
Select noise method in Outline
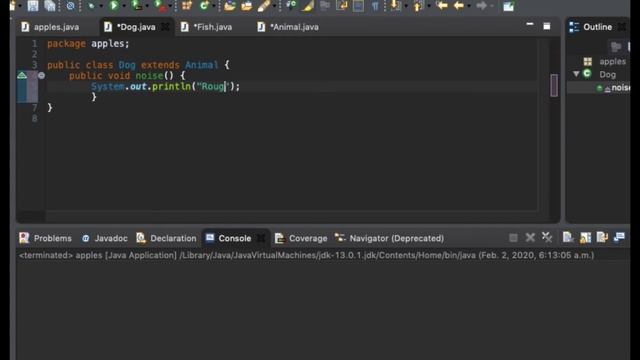[x=614, y=88]
